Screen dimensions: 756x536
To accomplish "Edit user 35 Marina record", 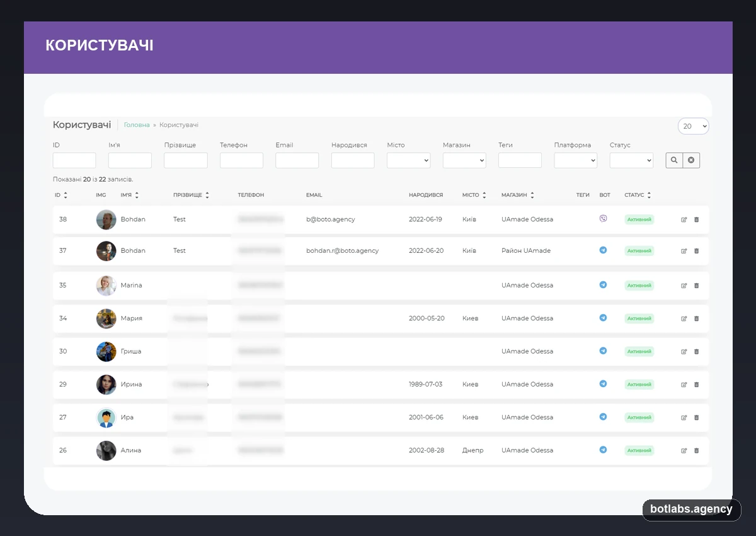I will tap(684, 286).
